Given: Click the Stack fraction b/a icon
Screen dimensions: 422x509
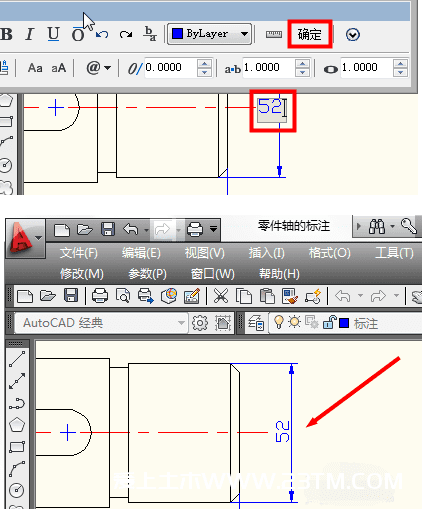Looking at the screenshot, I should [x=150, y=34].
